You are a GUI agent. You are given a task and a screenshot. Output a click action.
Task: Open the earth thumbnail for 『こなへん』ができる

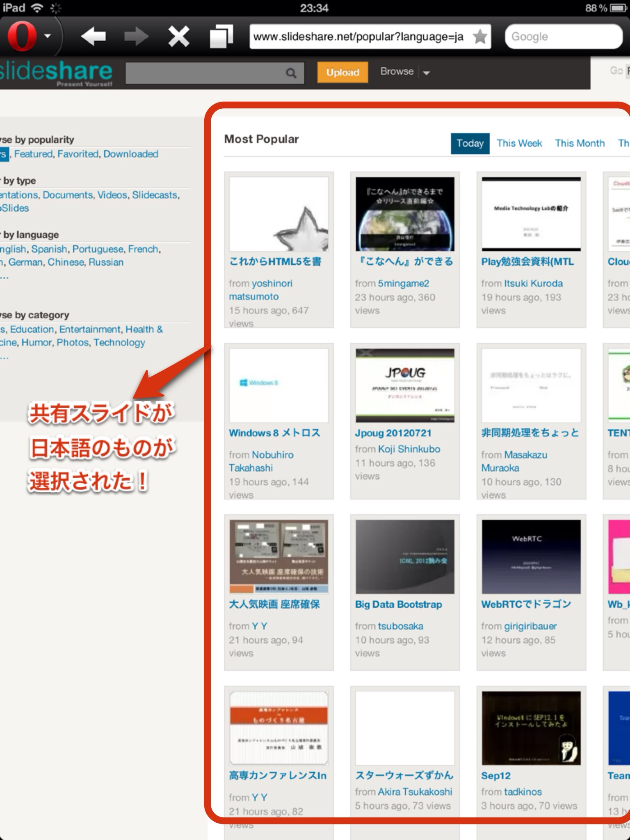[405, 214]
